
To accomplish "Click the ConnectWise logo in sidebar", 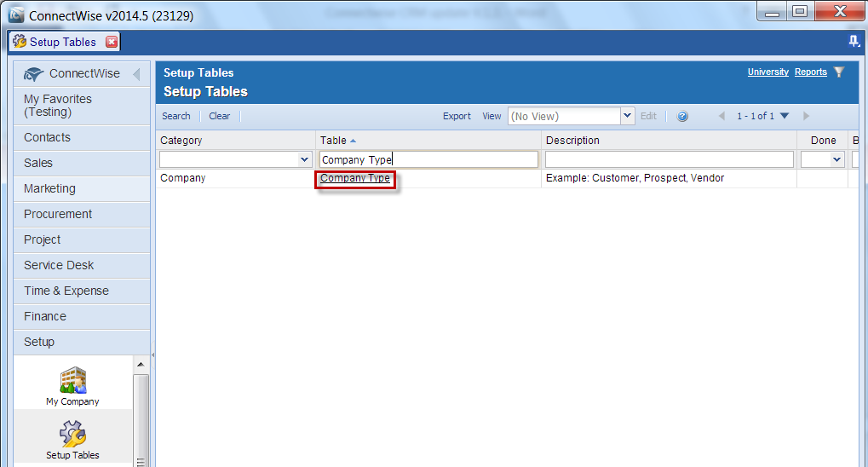I will (x=33, y=73).
